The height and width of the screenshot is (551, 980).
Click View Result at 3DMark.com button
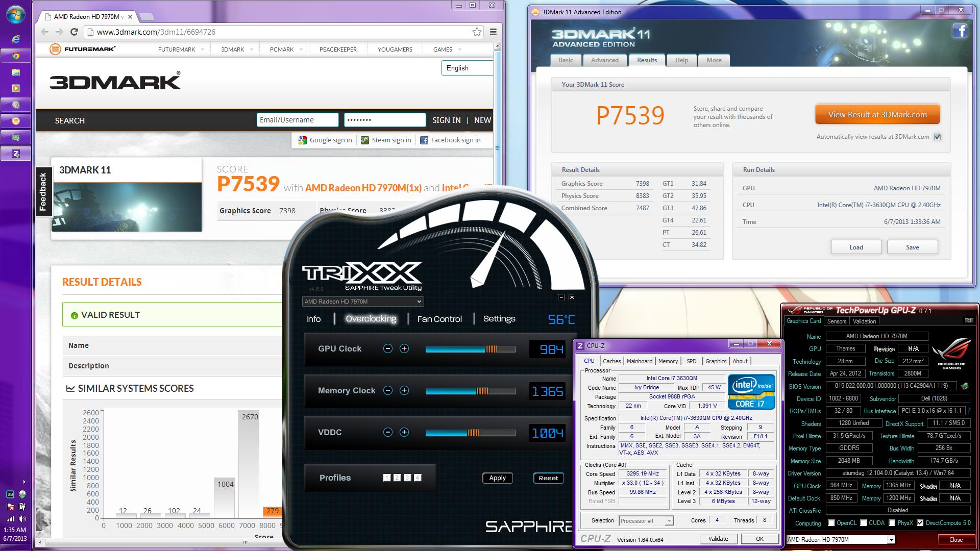tap(877, 115)
